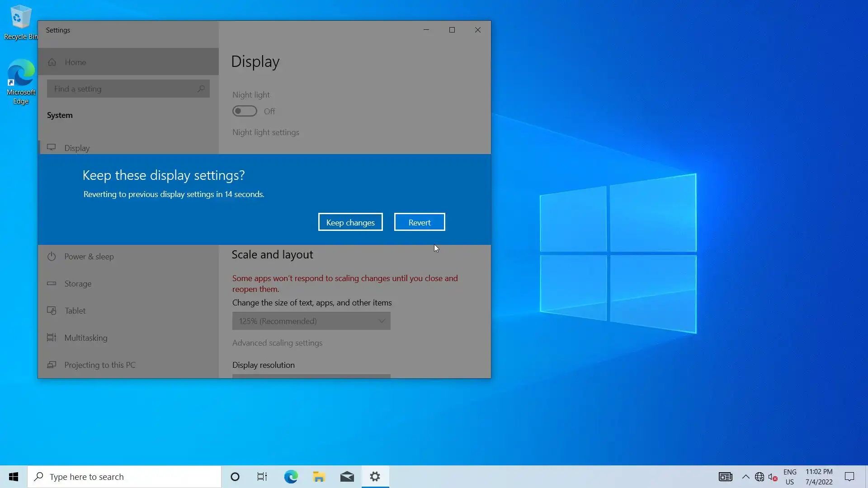Open Storage settings page
This screenshot has height=488, width=868.
tap(77, 284)
